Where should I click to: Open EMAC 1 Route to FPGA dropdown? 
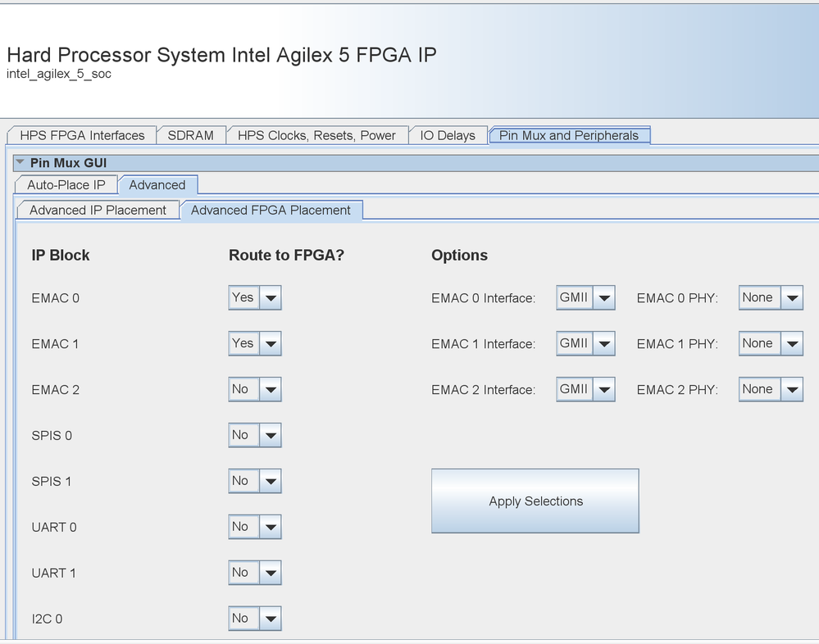(254, 344)
